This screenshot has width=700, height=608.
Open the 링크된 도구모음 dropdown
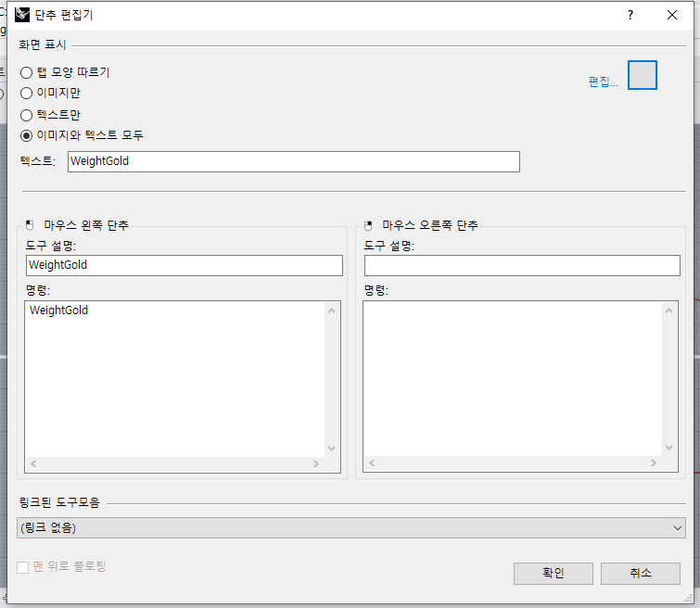pos(350,528)
